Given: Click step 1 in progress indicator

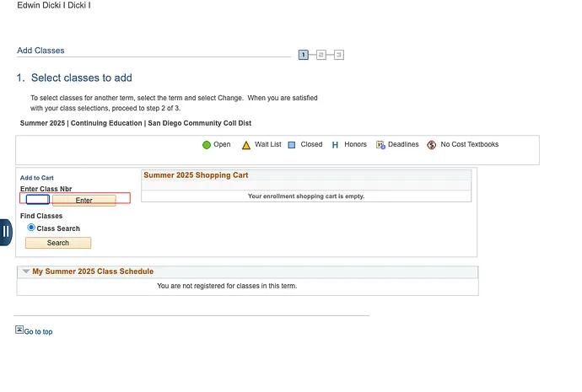Looking at the screenshot, I should click(304, 55).
